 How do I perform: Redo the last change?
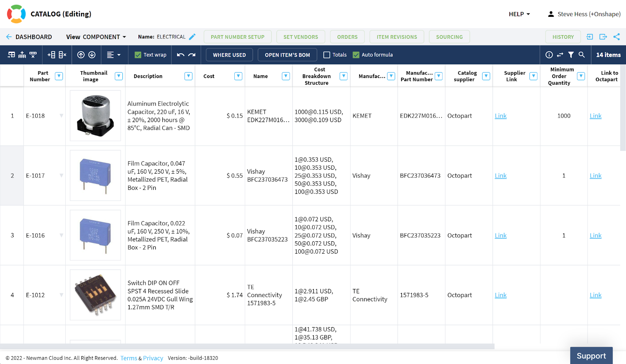click(192, 55)
